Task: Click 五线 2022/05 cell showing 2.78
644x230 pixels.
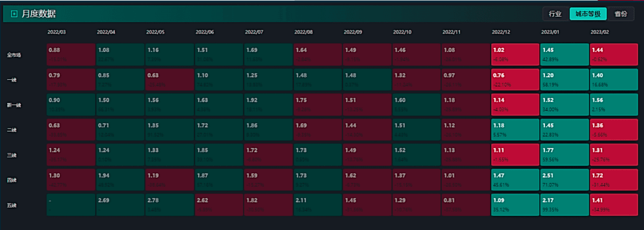Action: pos(169,205)
